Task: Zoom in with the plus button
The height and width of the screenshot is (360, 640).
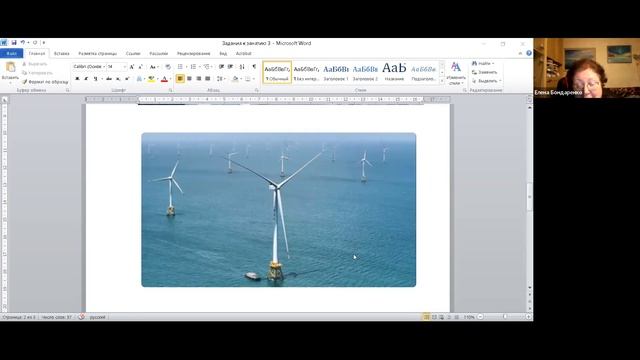Action: 528,317
